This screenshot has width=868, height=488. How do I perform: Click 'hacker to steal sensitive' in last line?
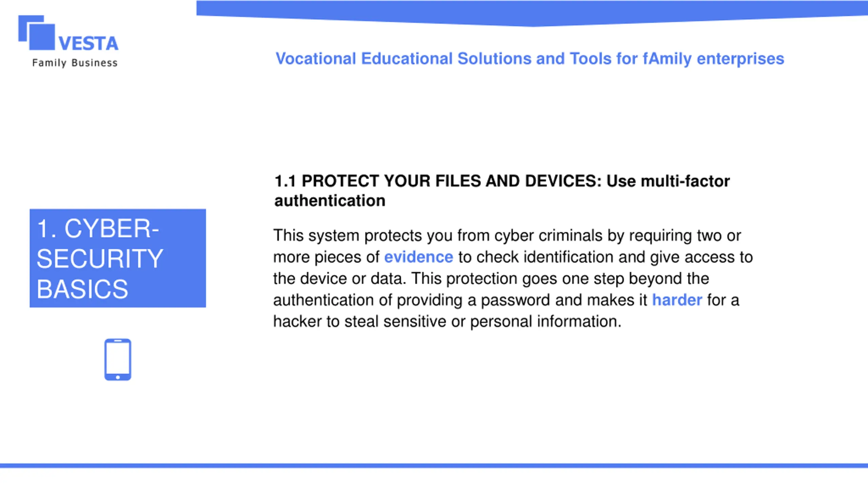[x=359, y=321]
